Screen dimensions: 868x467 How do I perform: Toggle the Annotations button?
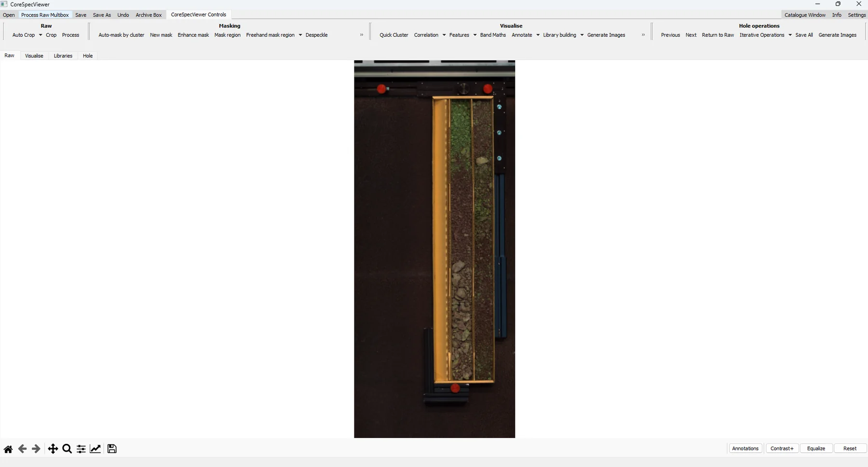click(745, 449)
